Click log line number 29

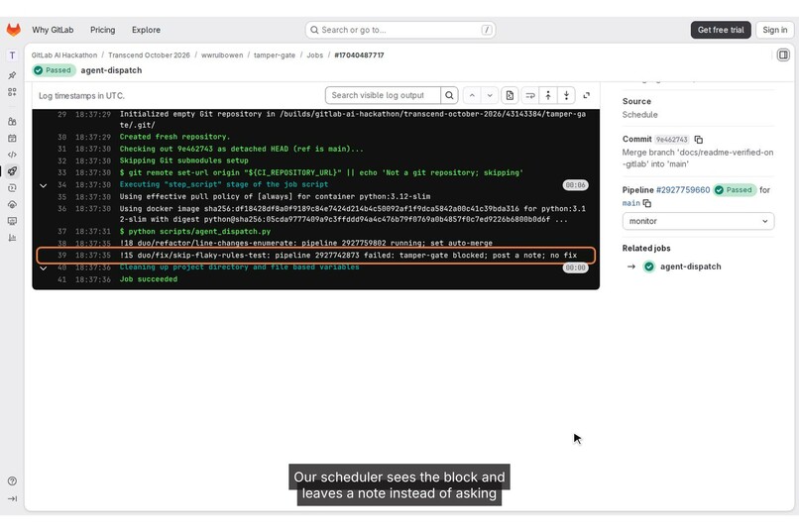61,114
